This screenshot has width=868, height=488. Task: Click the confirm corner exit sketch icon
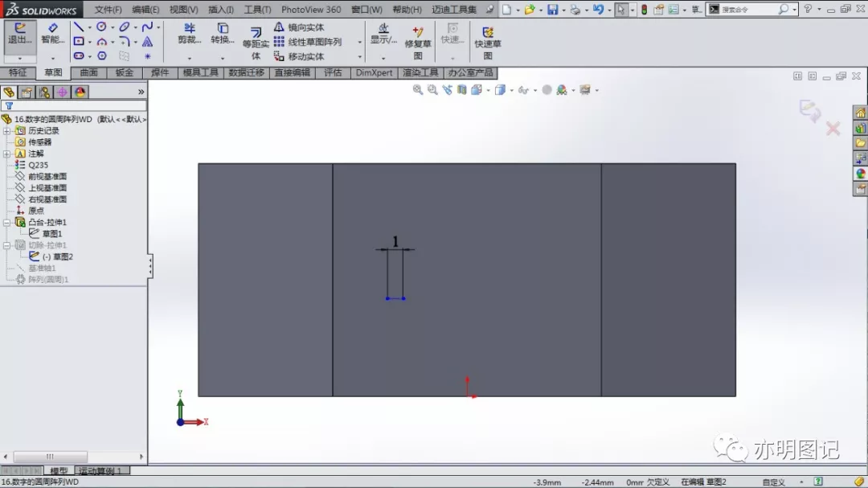coord(810,111)
